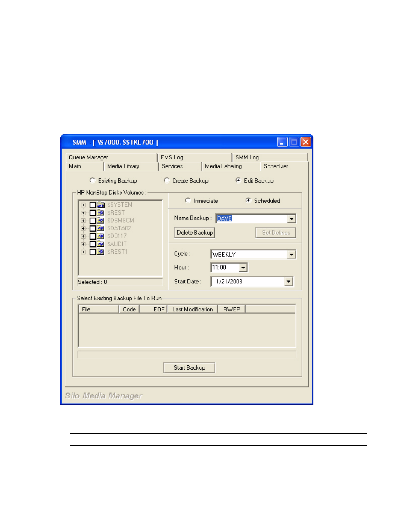Switch to the Queue Manager tab
Screen dimensions: 411x532
click(111, 157)
